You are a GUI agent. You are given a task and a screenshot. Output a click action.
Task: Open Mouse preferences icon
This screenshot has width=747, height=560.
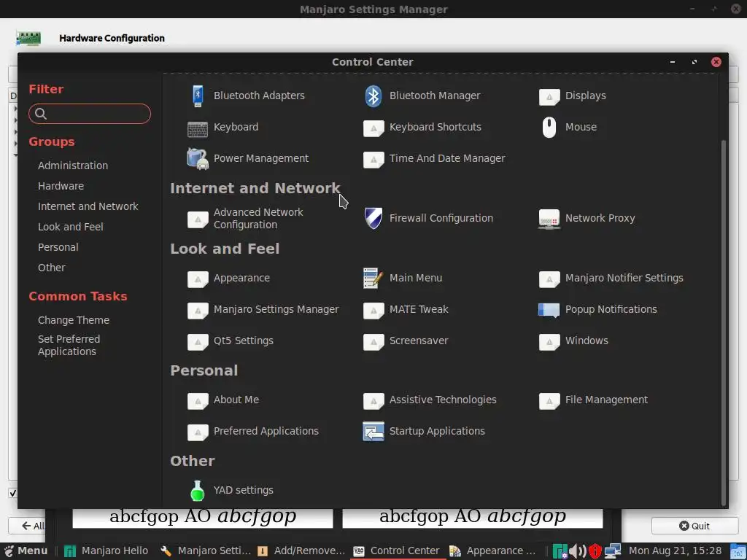(x=549, y=127)
